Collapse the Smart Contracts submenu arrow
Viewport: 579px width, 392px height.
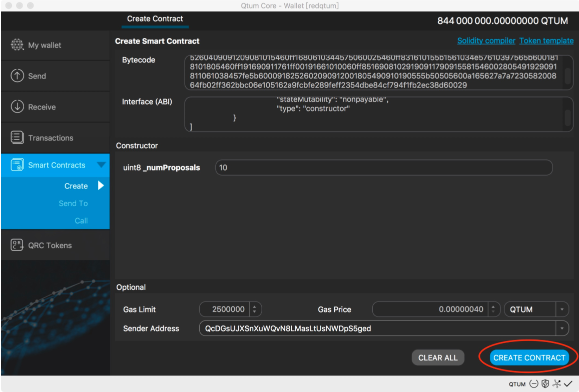click(x=101, y=164)
